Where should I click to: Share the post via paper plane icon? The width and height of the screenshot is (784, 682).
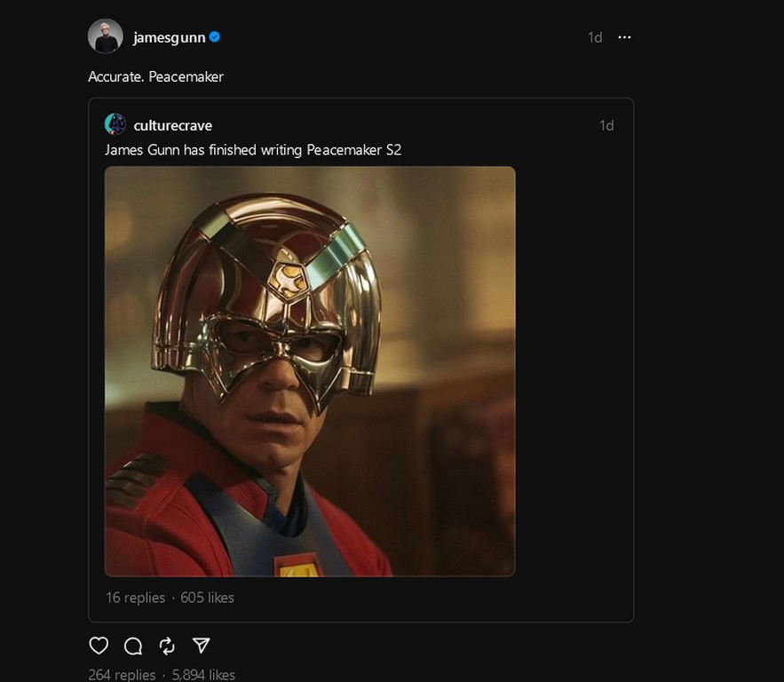click(202, 646)
